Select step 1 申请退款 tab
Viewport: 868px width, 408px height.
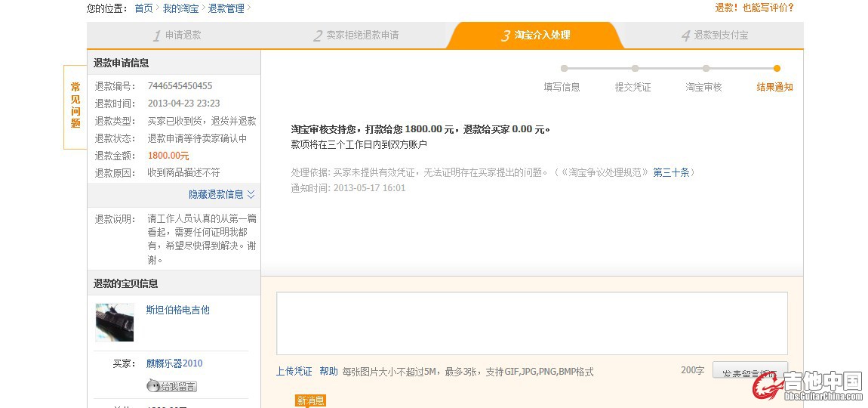[177, 36]
